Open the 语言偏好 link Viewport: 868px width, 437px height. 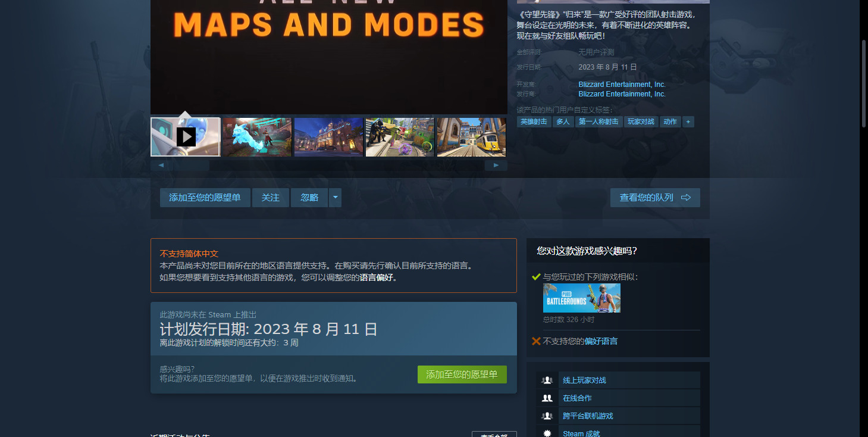coord(376,277)
